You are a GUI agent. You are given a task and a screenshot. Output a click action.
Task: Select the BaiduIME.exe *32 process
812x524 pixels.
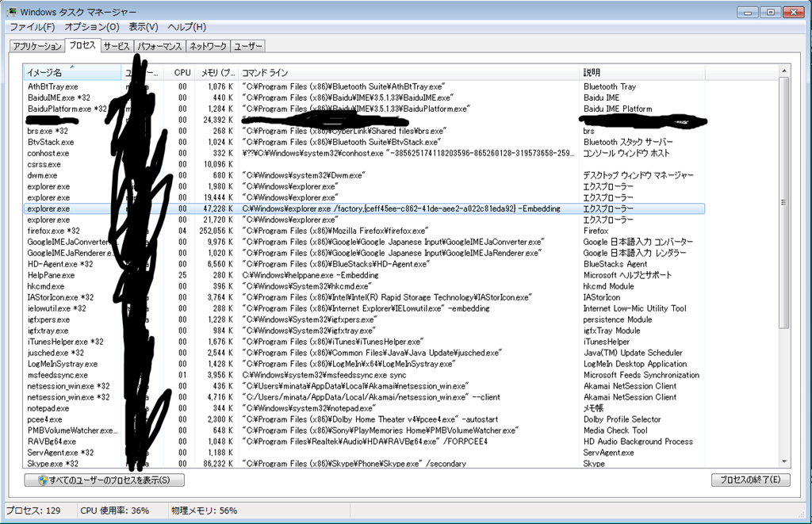coord(364,98)
